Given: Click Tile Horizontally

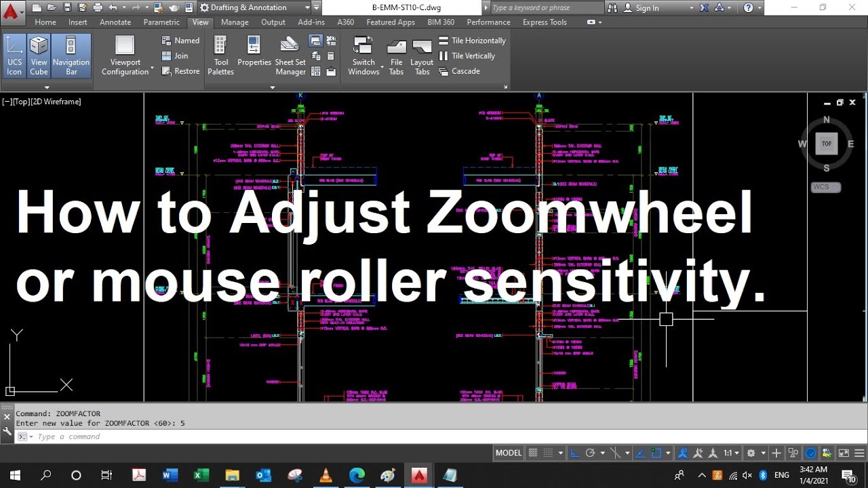Looking at the screenshot, I should [x=473, y=41].
